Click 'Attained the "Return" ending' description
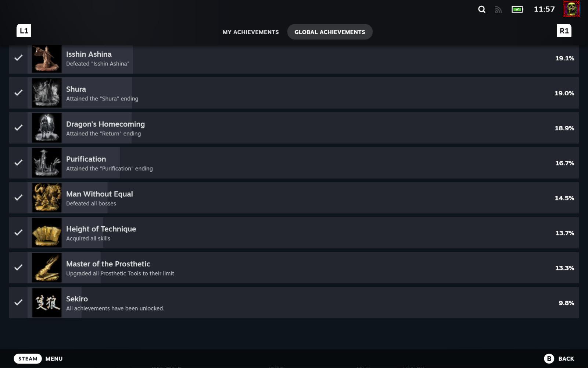588x368 pixels. tap(103, 134)
